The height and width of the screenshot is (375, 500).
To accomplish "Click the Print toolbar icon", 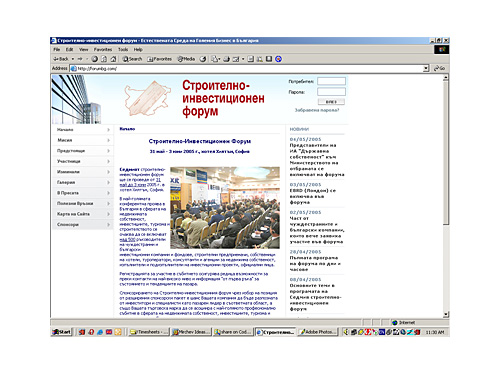I will [227, 59].
